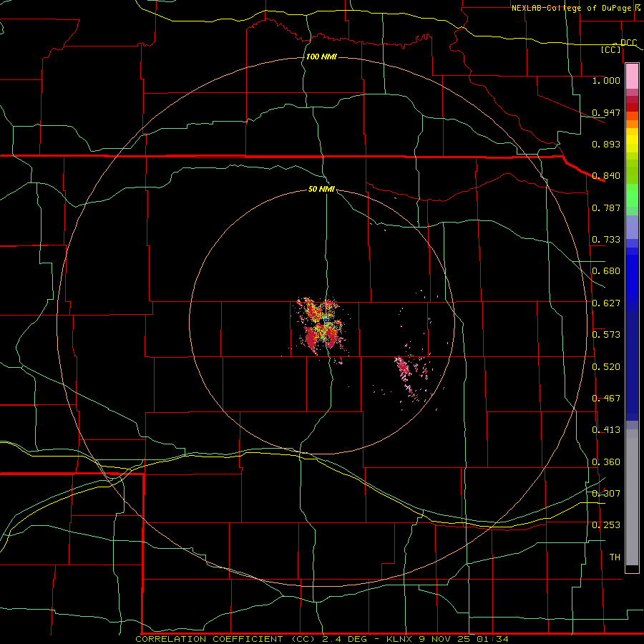This screenshot has height=644, width=644.
Task: Click the 0.307 value on color scale
Action: coord(606,493)
